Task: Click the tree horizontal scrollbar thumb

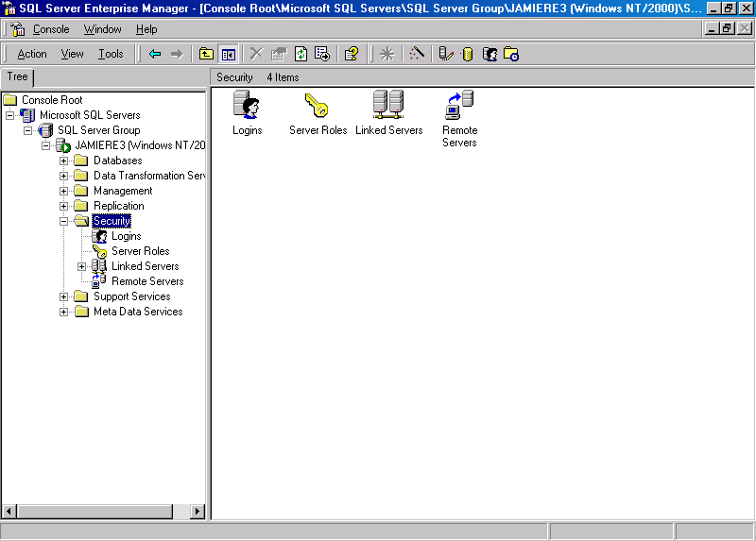Action: [x=94, y=511]
